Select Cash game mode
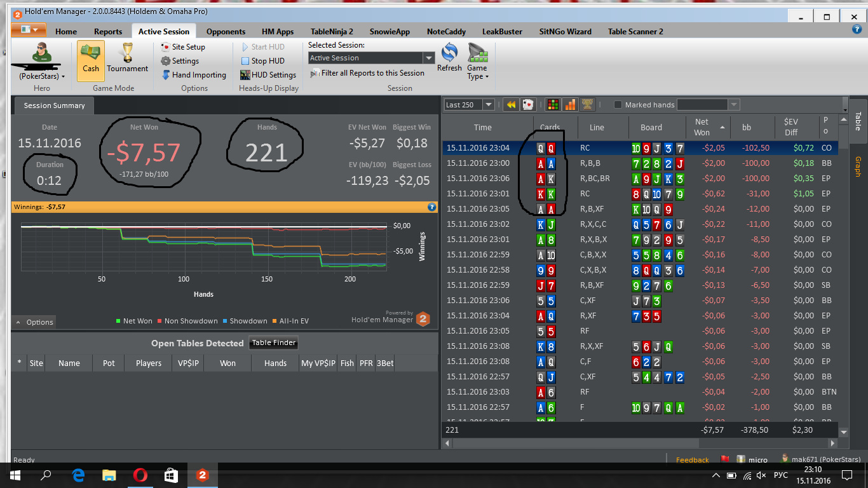Viewport: 868px width, 488px height. pyautogui.click(x=91, y=61)
